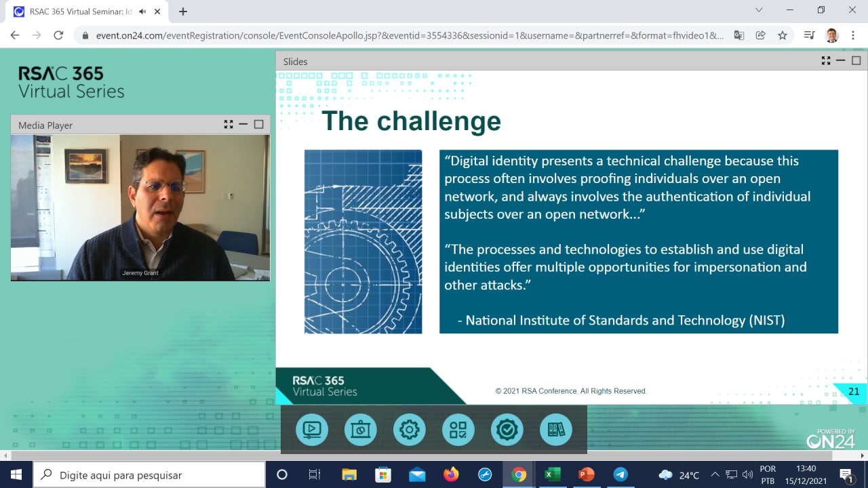Click the certification badge widget icon
868x488 pixels.
click(x=507, y=430)
